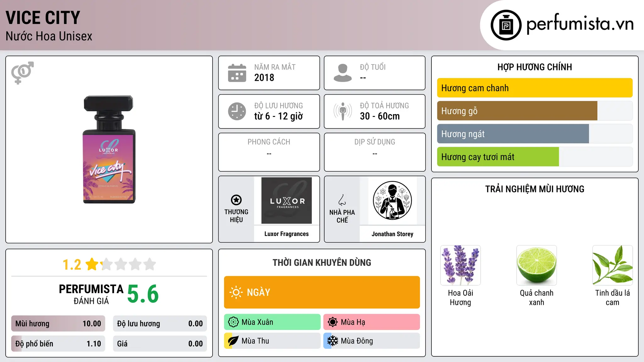Click the Hương ngát grey-blue accord bar
Image resolution: width=644 pixels, height=362 pixels.
(x=513, y=134)
